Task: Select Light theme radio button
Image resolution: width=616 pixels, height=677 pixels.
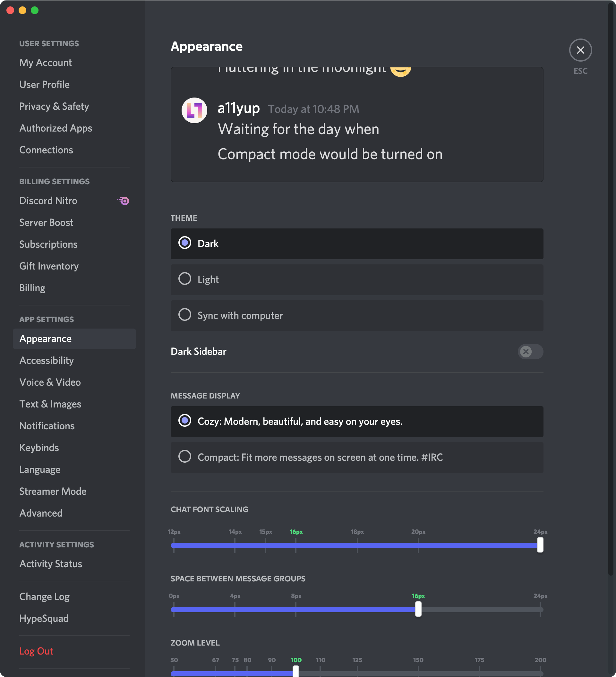Action: [x=185, y=279]
